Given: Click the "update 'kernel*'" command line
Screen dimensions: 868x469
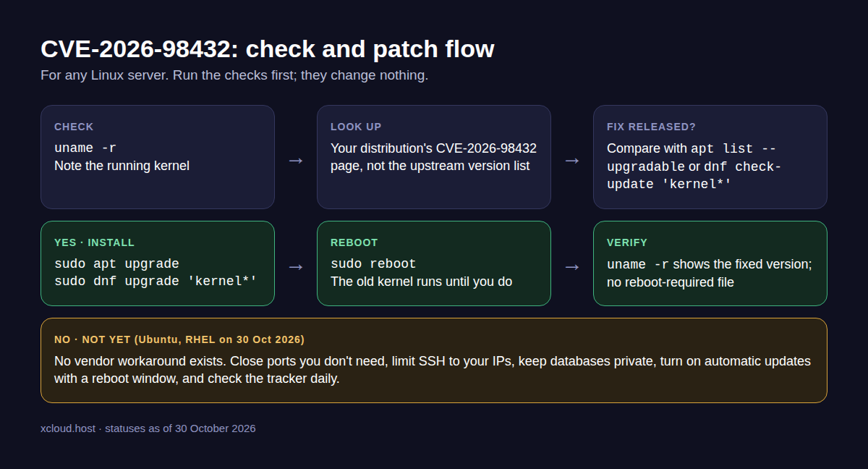Looking at the screenshot, I should coord(669,184).
